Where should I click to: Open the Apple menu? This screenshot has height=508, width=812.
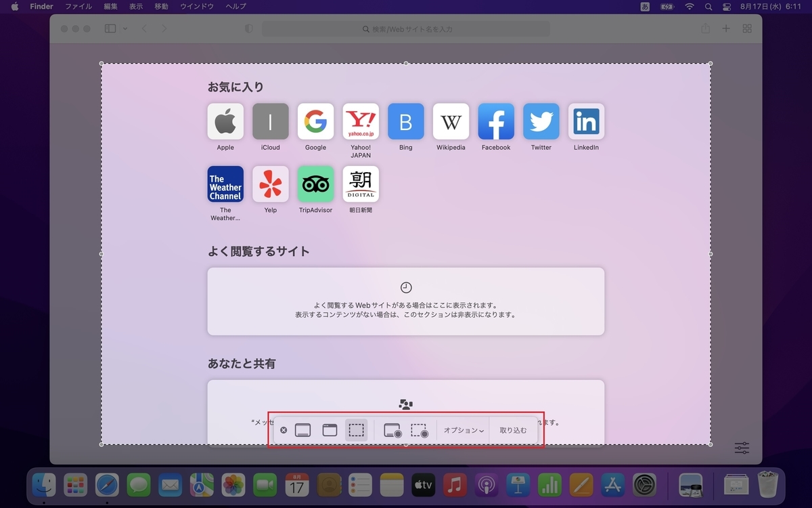coord(15,6)
